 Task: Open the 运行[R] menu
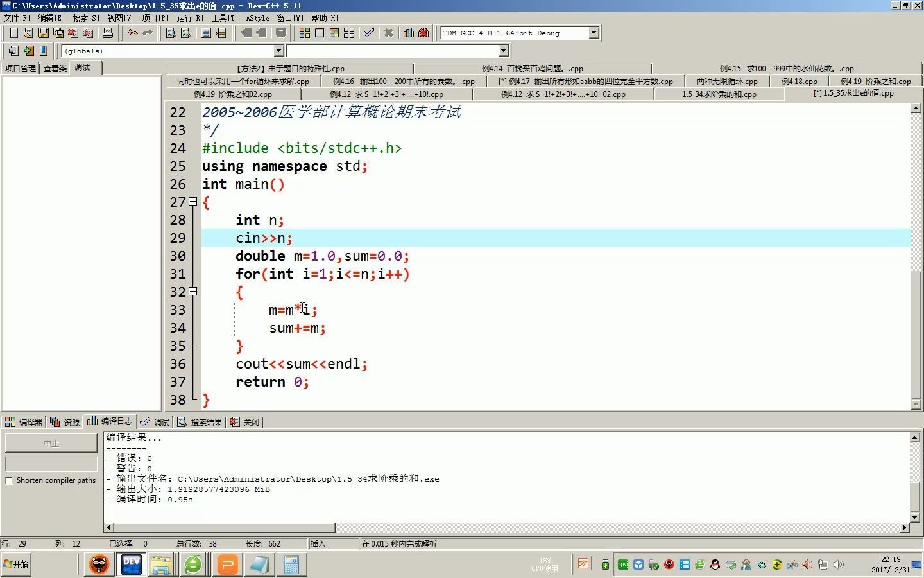coord(190,18)
